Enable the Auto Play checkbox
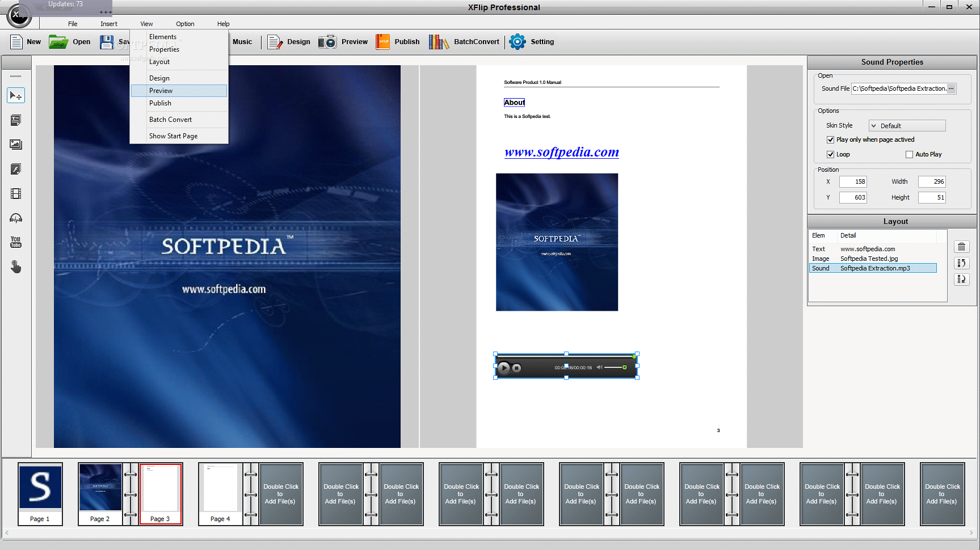The width and height of the screenshot is (980, 550). pos(909,154)
